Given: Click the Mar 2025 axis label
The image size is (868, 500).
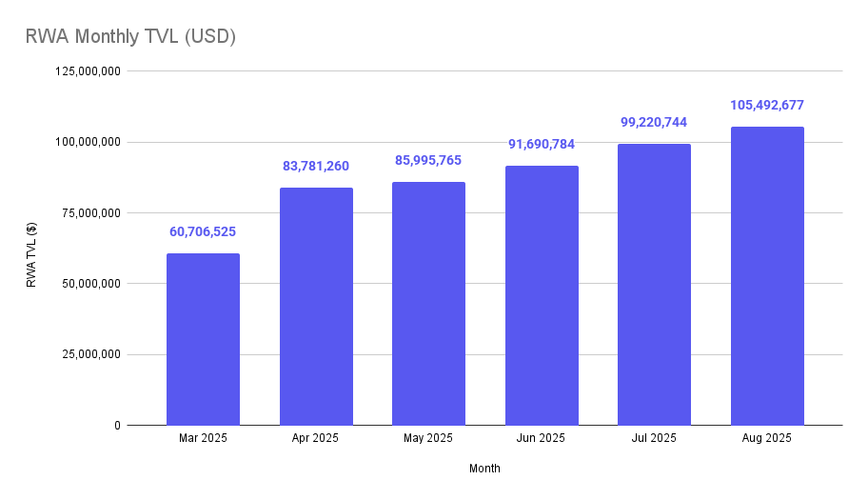Looking at the screenshot, I should pos(203,438).
